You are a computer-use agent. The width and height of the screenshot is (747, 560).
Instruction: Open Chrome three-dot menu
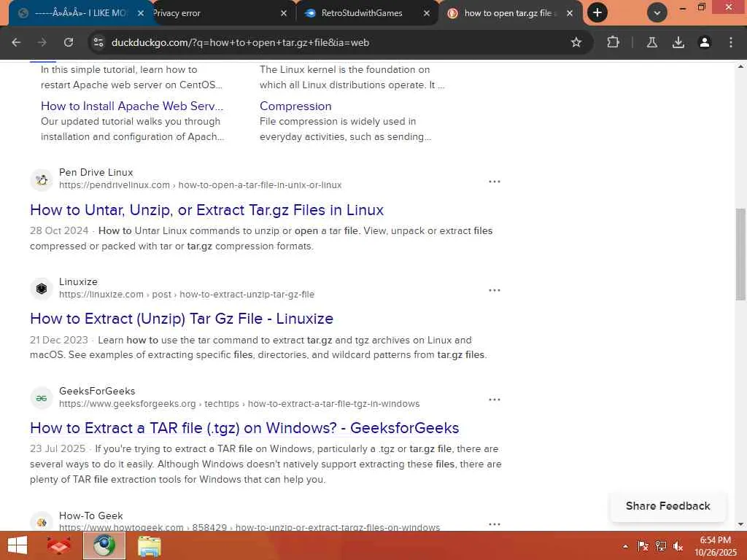[x=731, y=42]
